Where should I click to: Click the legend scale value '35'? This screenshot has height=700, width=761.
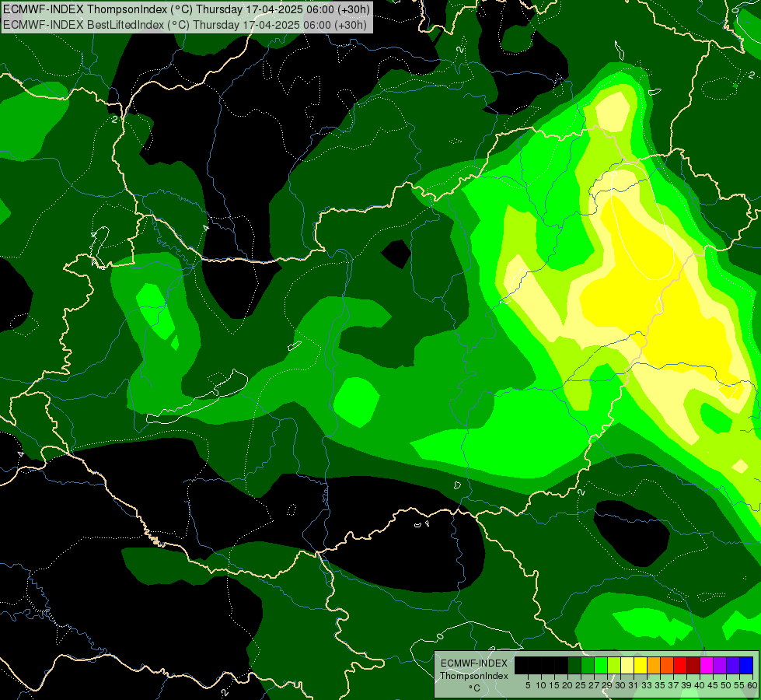pyautogui.click(x=661, y=685)
